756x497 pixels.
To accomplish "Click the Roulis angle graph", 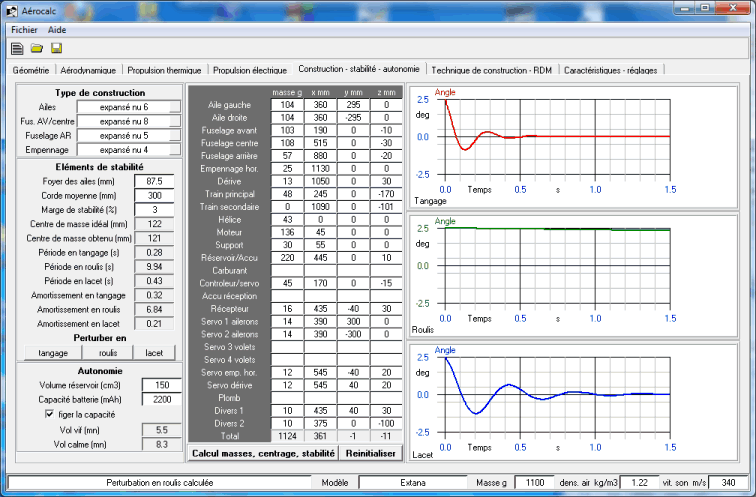I will tap(573, 276).
